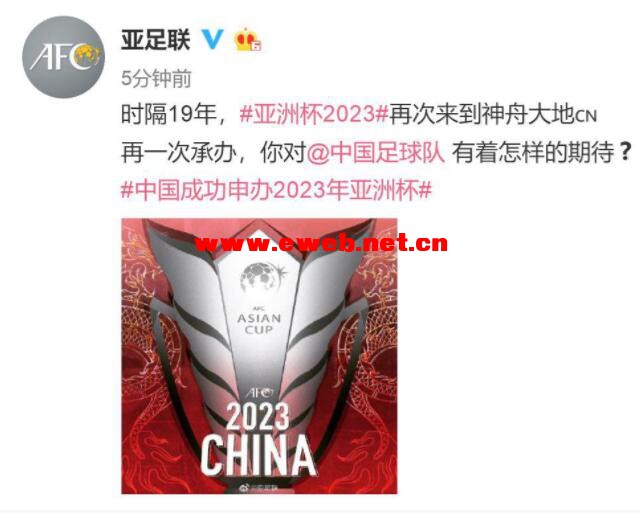Click the blue verified badge
This screenshot has height=514, width=640.
pyautogui.click(x=213, y=39)
